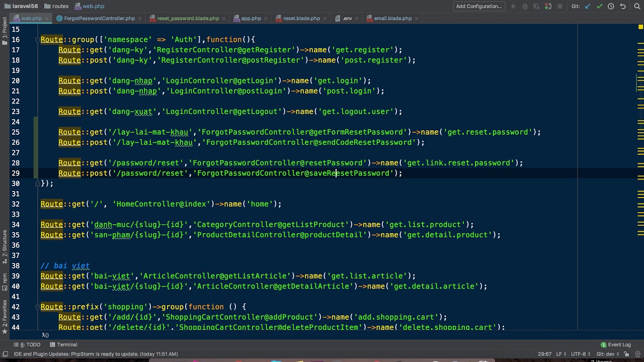
Task: Close the reset_password.blade.php tab
Action: (225, 19)
